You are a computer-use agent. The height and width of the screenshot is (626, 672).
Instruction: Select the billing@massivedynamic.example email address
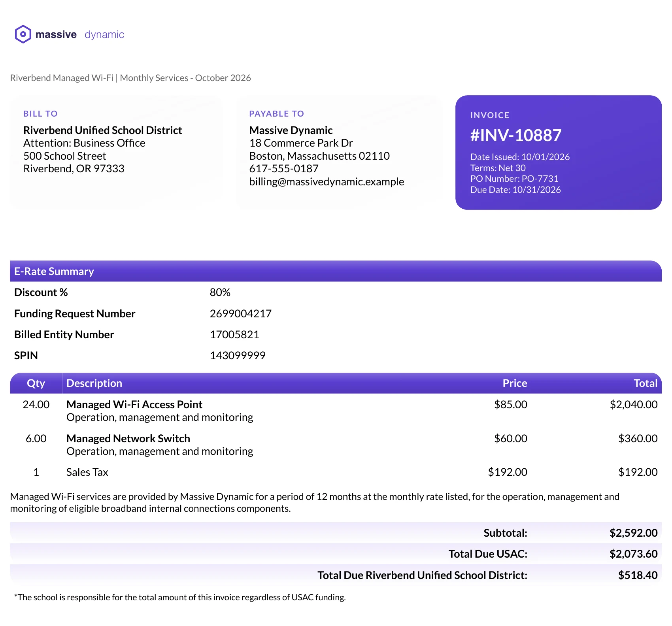[327, 181]
